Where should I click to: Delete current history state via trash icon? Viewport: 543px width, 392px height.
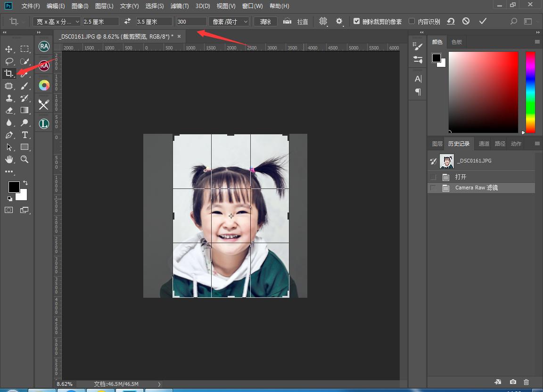(x=527, y=382)
